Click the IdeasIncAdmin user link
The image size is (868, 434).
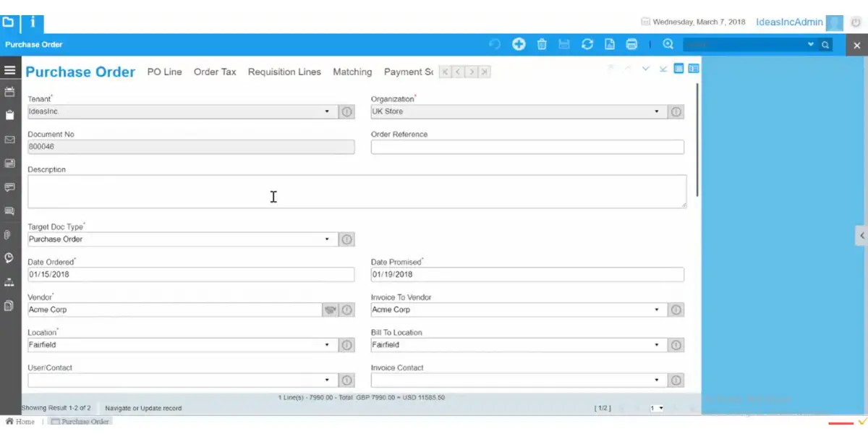point(789,22)
